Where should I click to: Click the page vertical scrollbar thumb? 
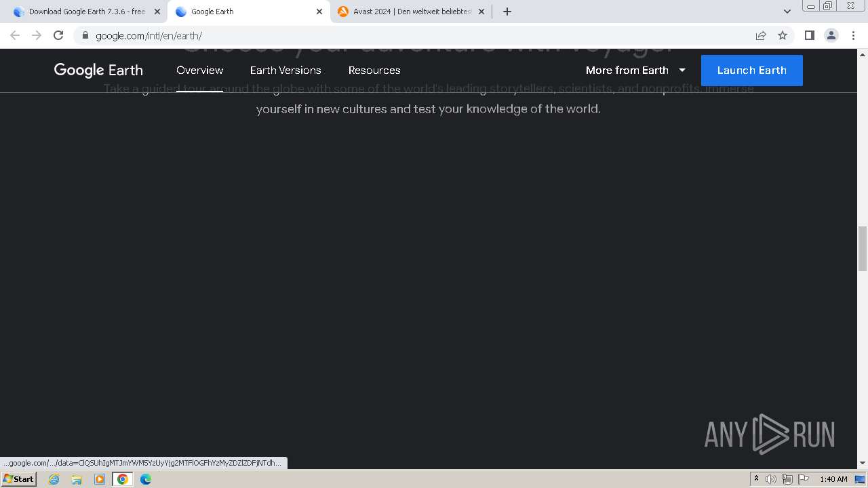click(x=863, y=249)
